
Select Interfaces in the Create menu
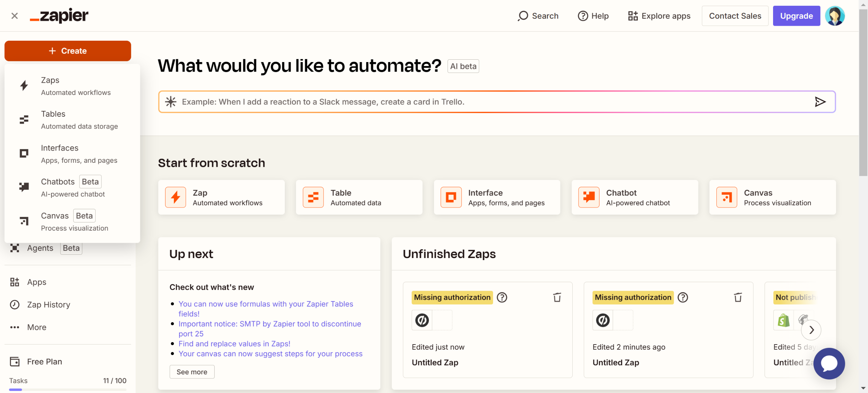point(60,148)
